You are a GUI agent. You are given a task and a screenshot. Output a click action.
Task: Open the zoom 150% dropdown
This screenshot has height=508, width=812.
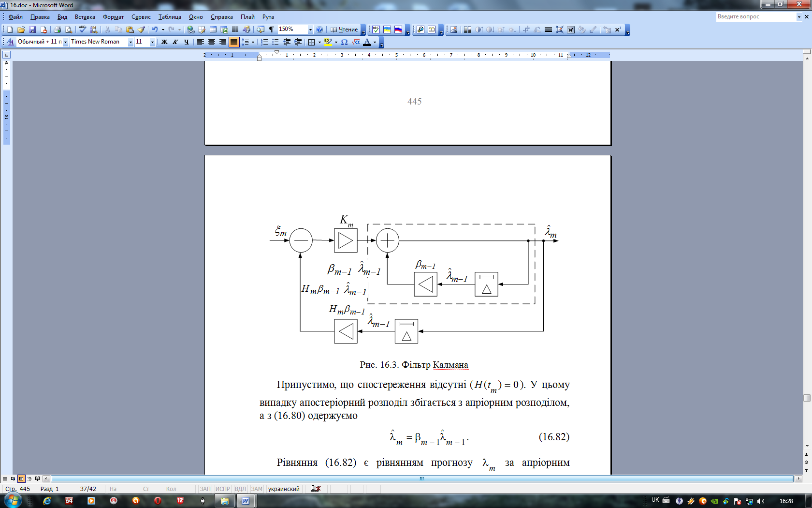coord(310,30)
